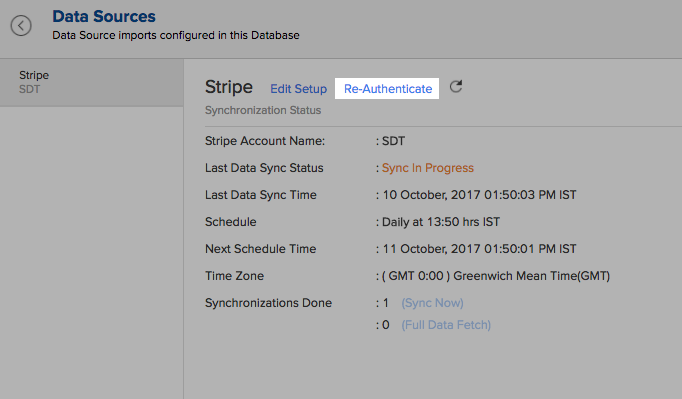Screen dimensions: 682x399
Task: Click the Stripe heading in details panel
Action: click(229, 87)
